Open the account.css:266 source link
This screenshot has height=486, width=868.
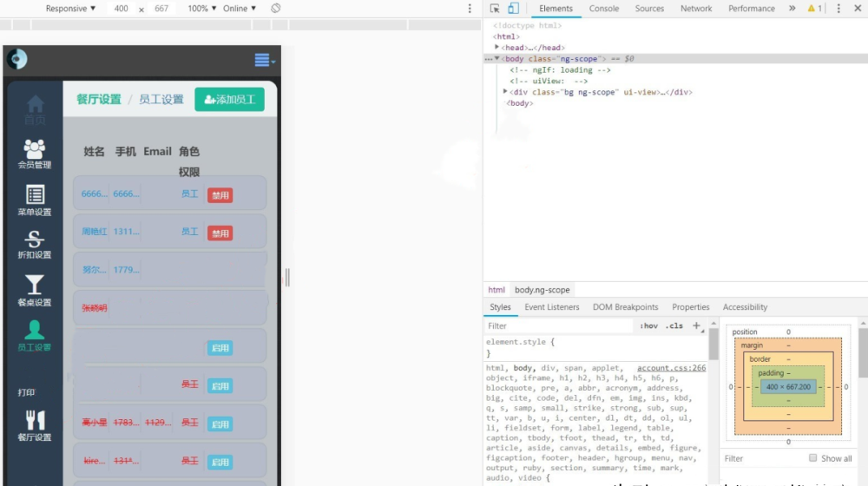(671, 368)
